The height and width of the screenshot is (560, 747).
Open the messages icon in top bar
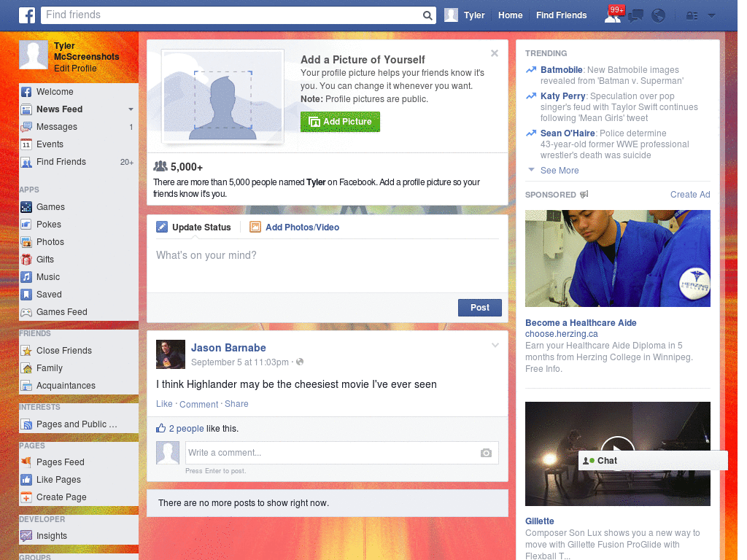635,16
